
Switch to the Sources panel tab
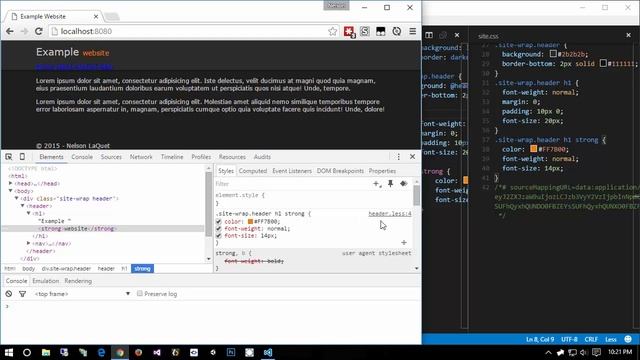click(111, 157)
